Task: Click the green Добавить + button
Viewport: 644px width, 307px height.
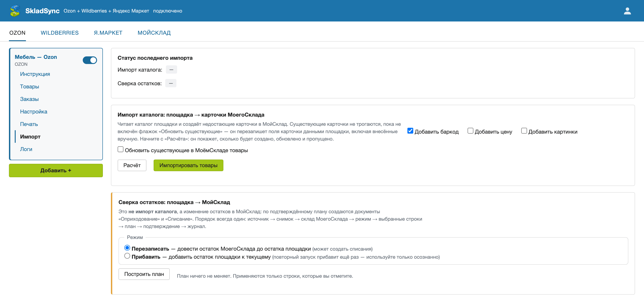Action: [56, 171]
